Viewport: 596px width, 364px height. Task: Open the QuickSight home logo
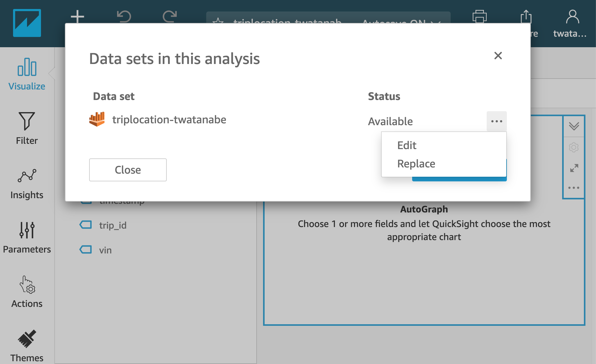pyautogui.click(x=27, y=23)
